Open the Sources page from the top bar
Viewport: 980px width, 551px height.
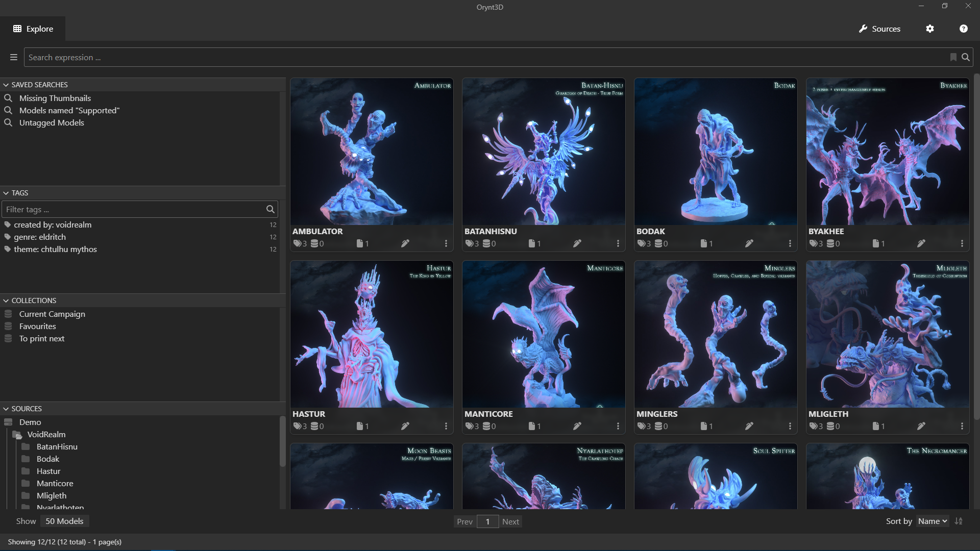click(x=879, y=29)
